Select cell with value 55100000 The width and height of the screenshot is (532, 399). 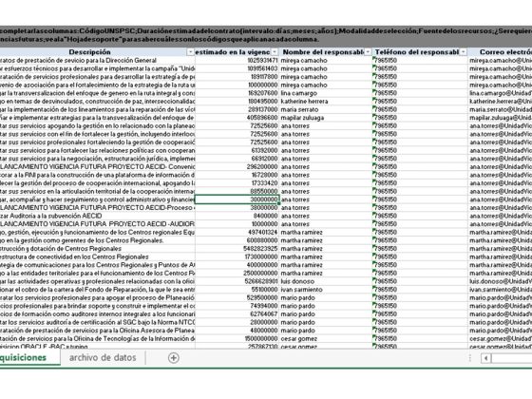click(x=237, y=290)
